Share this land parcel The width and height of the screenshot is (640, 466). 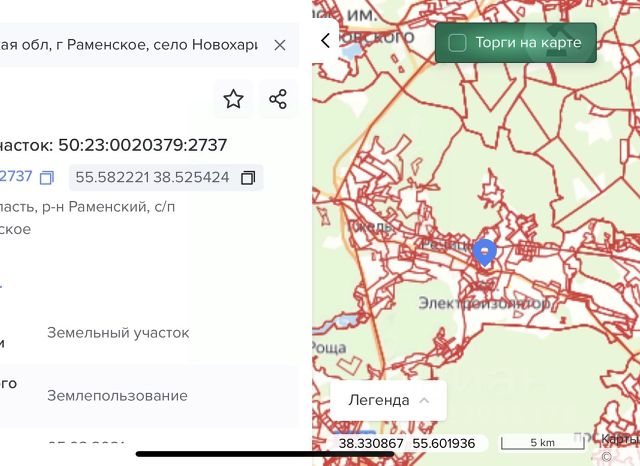coord(278,99)
